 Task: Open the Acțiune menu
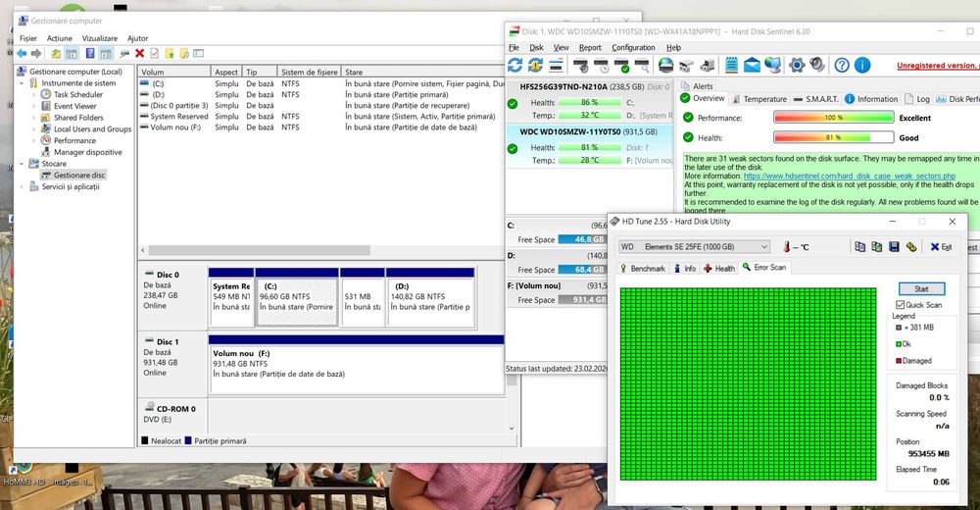pos(60,38)
